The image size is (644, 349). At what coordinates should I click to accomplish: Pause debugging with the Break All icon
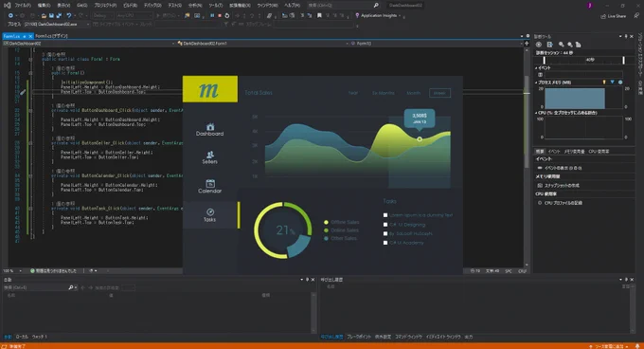[212, 15]
